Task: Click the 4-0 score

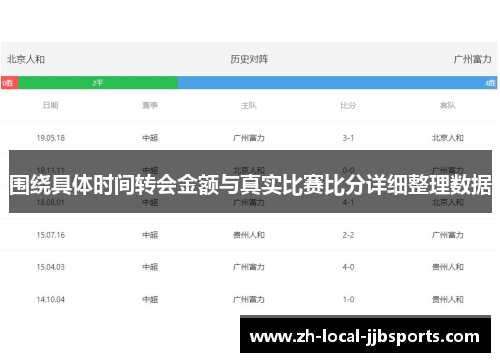Action: (x=348, y=267)
